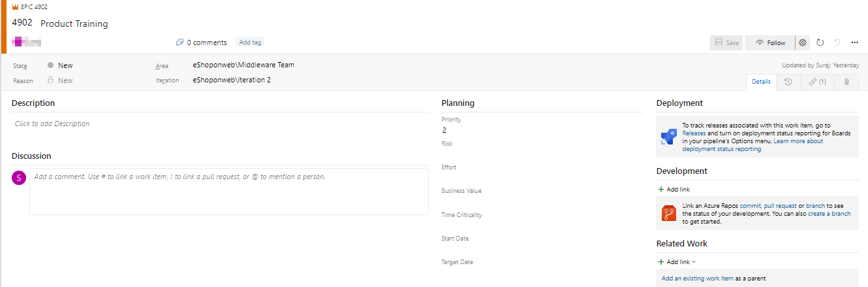Switch to the Details tab

[x=761, y=82]
